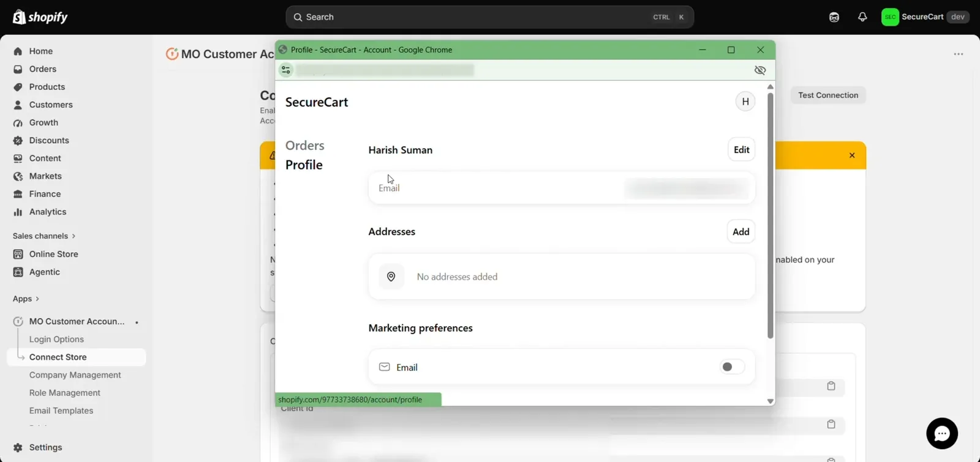Click the scrollbar up arrow in the popup

[x=771, y=87]
